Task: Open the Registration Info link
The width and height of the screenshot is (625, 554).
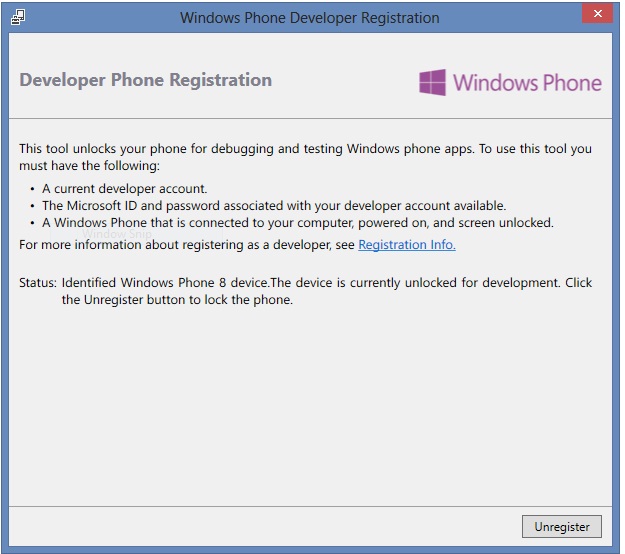Action: click(406, 245)
